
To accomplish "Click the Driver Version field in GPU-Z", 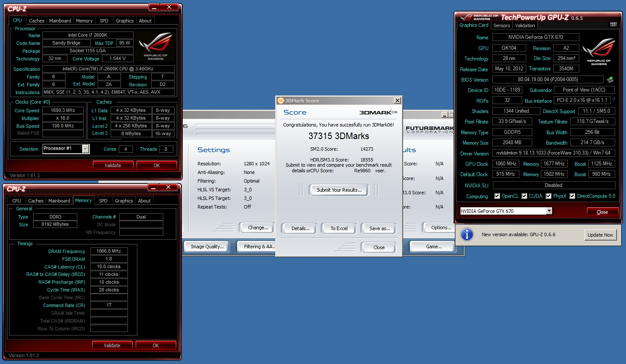I will click(553, 153).
